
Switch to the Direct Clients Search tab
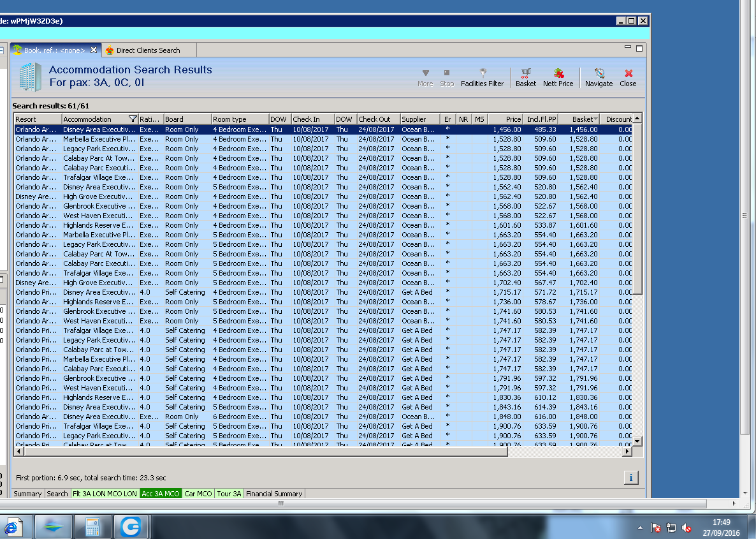[148, 50]
